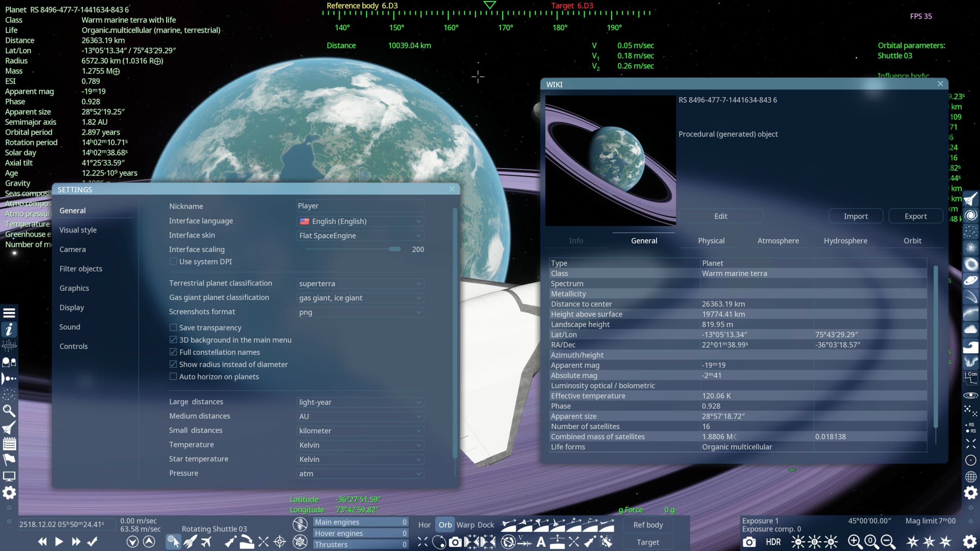Switch to Atmosphere tab in Wiki
Image resolution: width=980 pixels, height=551 pixels.
tap(778, 241)
